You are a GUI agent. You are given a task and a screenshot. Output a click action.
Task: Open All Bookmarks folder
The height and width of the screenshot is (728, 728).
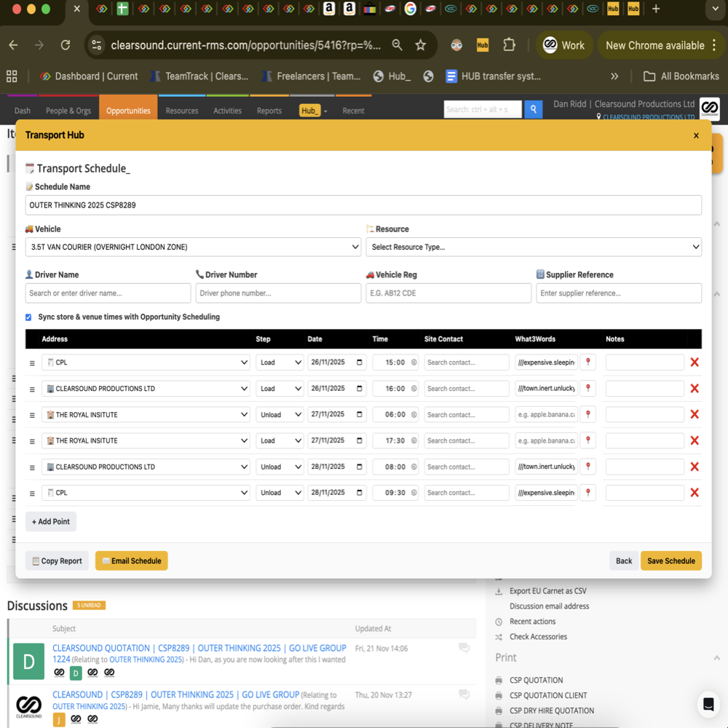[681, 76]
